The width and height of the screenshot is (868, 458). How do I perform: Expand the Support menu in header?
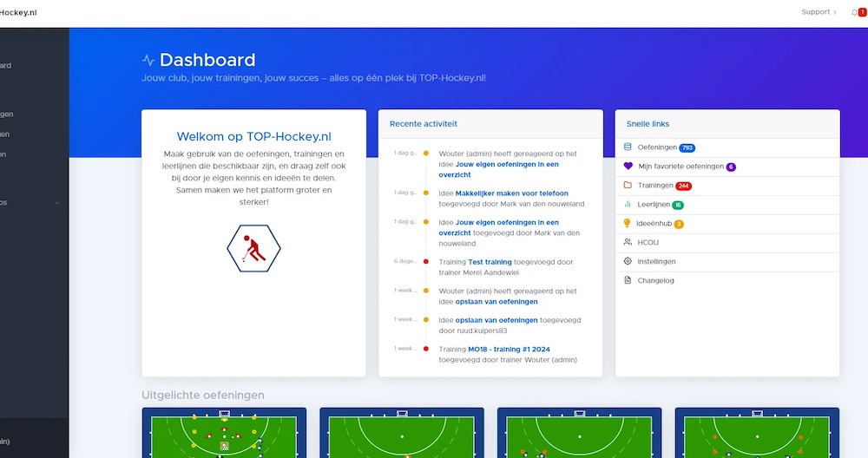point(819,12)
